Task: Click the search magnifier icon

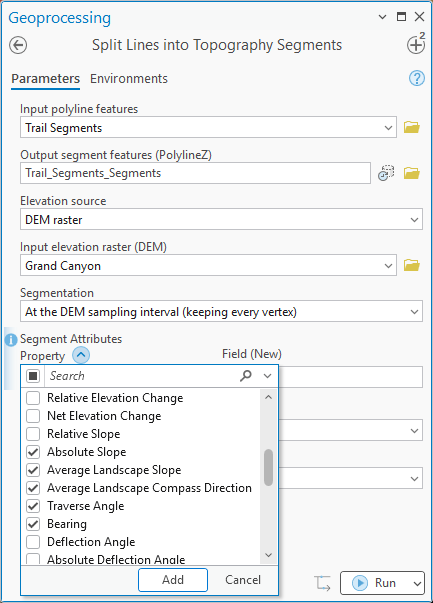Action: coord(246,376)
